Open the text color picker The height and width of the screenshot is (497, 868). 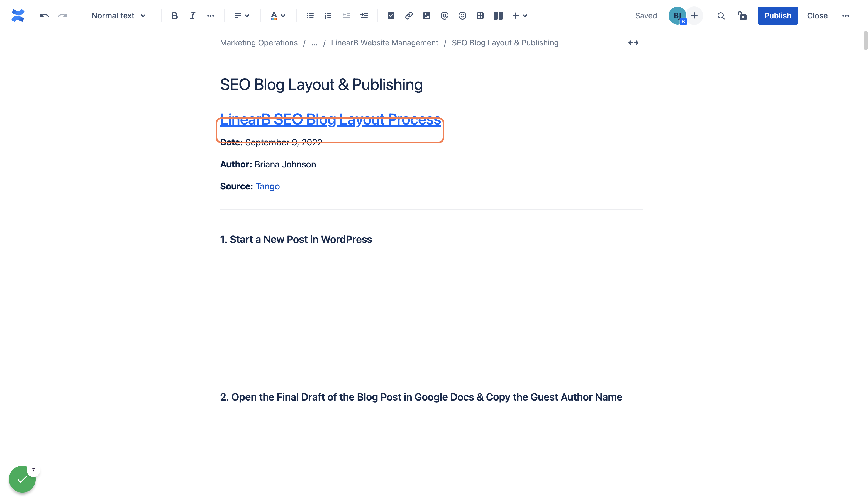[x=278, y=16]
